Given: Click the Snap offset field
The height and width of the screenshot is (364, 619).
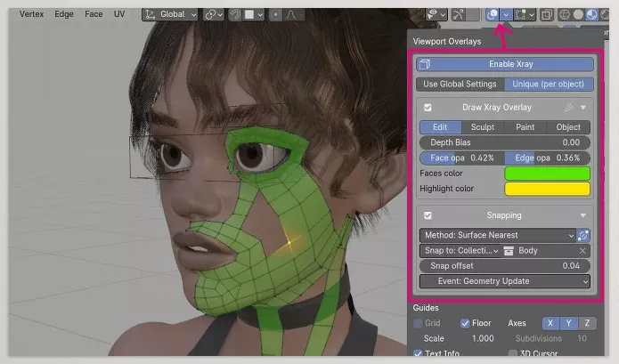Looking at the screenshot, I should tap(505, 266).
